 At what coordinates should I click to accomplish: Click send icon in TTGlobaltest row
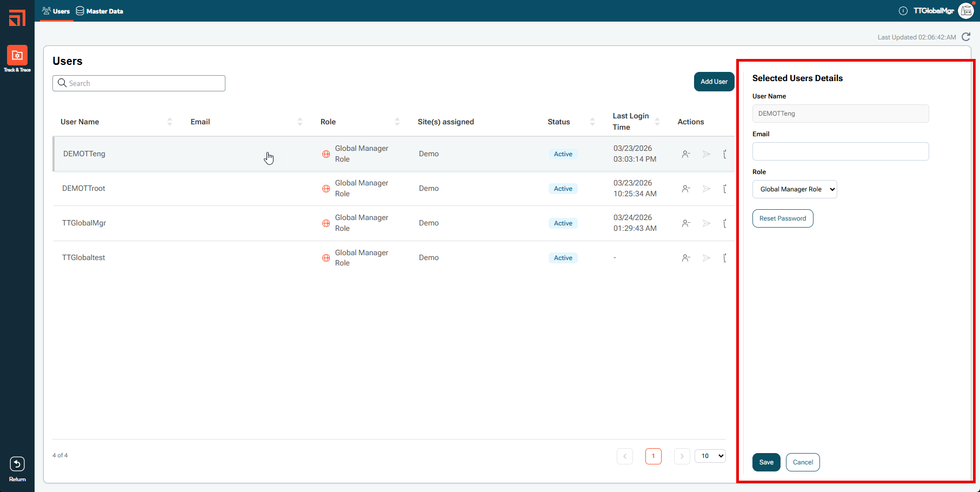706,258
